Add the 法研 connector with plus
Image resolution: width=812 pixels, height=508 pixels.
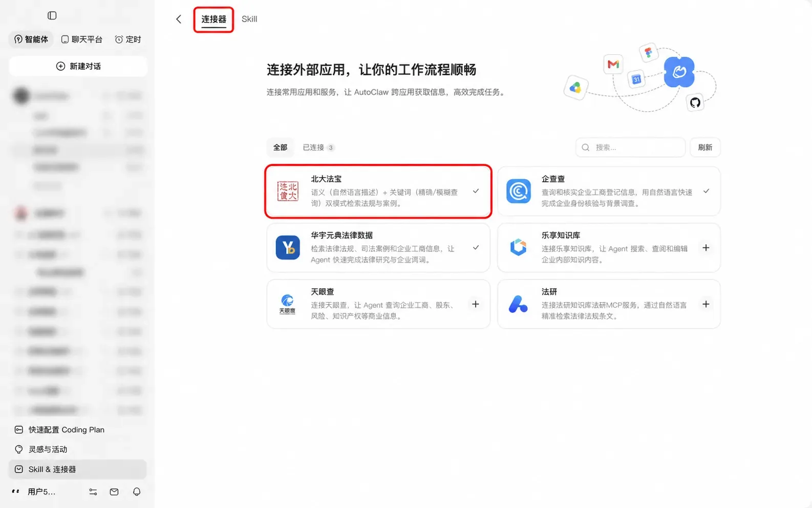coord(706,304)
